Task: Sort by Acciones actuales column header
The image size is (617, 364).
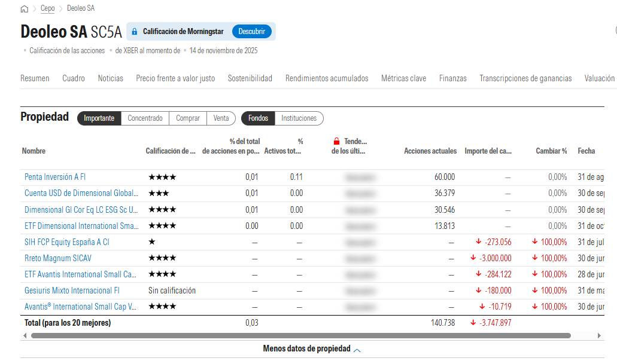Action: tap(430, 151)
